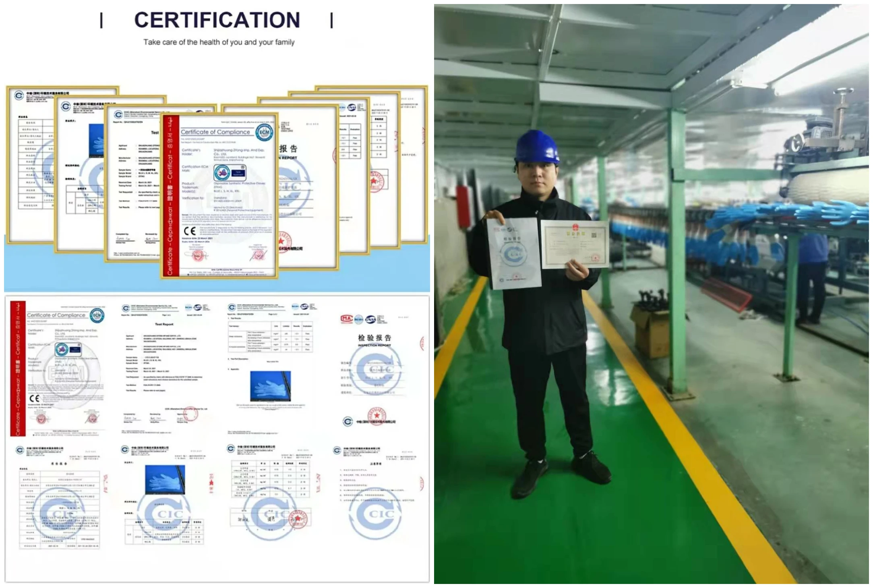This screenshot has height=588, width=873.
Task: Click the glove photo in the top-row test report
Action: pyautogui.click(x=270, y=386)
